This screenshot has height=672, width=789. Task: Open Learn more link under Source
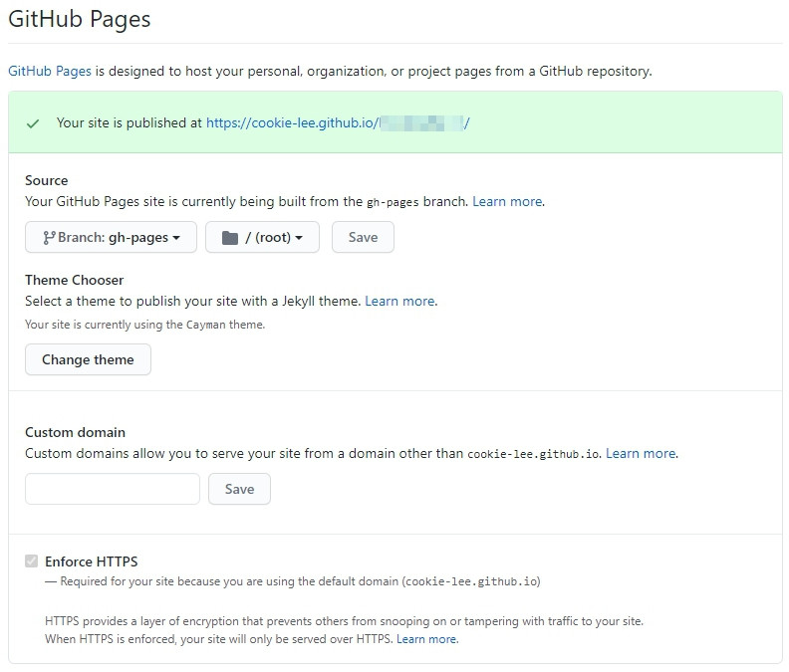pyautogui.click(x=507, y=202)
